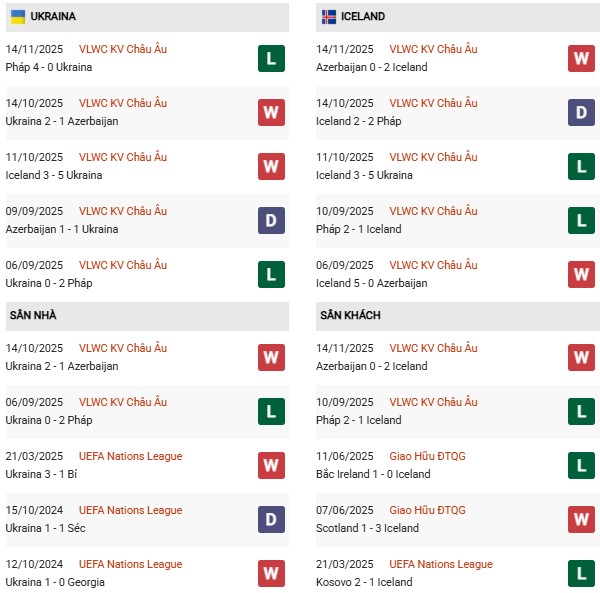Image resolution: width=600 pixels, height=593 pixels.
Task: Click the Ukraine flag icon
Action: click(x=18, y=17)
